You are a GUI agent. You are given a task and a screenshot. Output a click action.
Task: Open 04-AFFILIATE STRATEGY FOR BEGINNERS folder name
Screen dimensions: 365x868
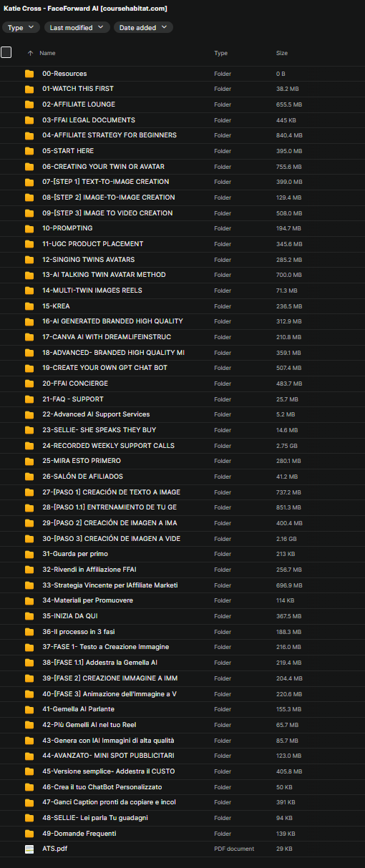[109, 135]
